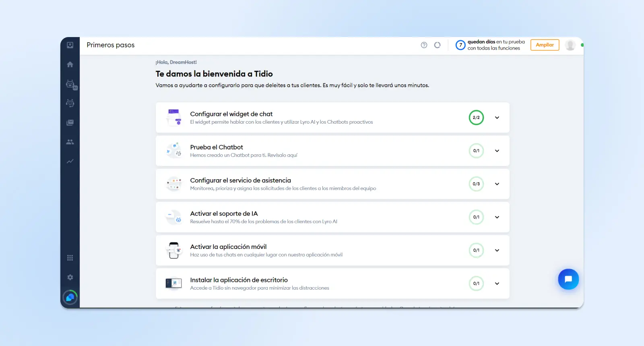Open the Analytics chart icon

click(x=70, y=161)
